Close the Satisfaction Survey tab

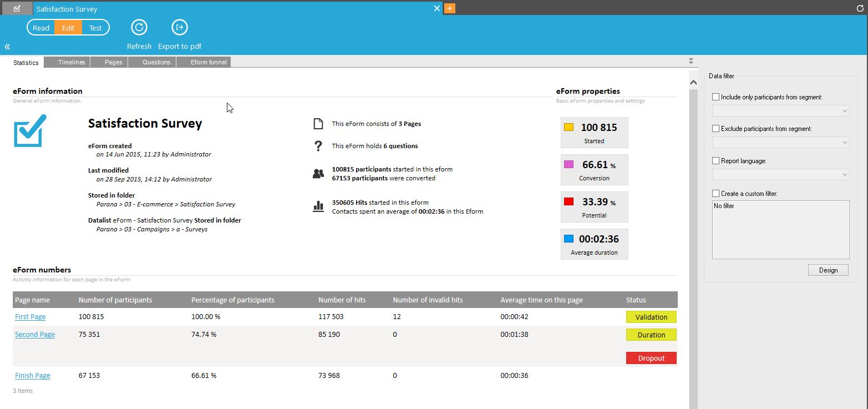coord(437,8)
